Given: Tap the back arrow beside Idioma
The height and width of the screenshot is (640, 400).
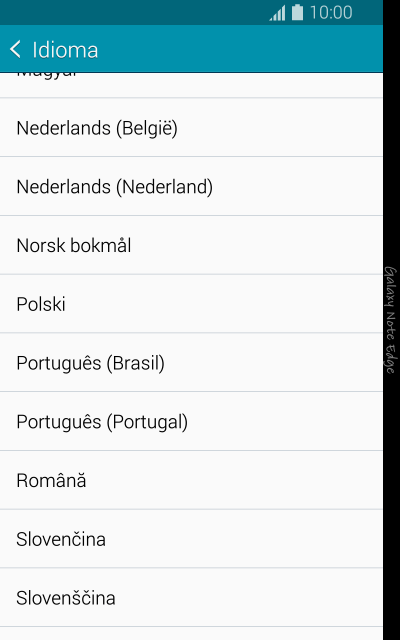Looking at the screenshot, I should click(x=15, y=49).
